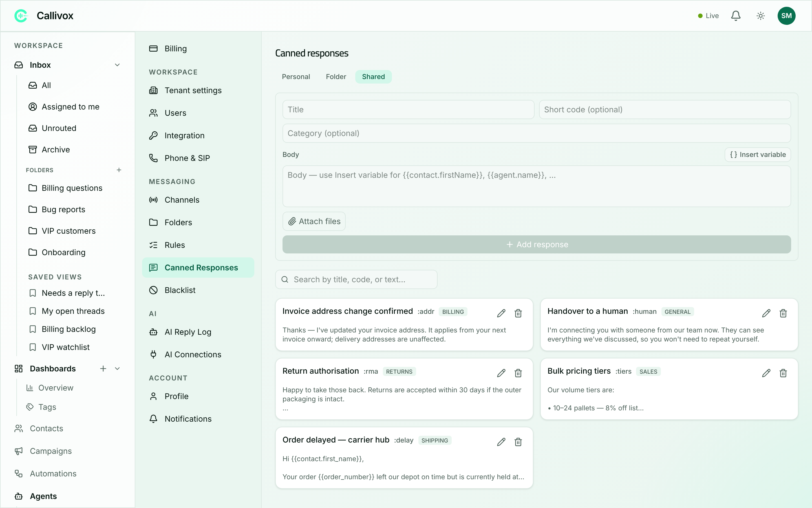Delete the Handover to a human response

click(x=783, y=313)
